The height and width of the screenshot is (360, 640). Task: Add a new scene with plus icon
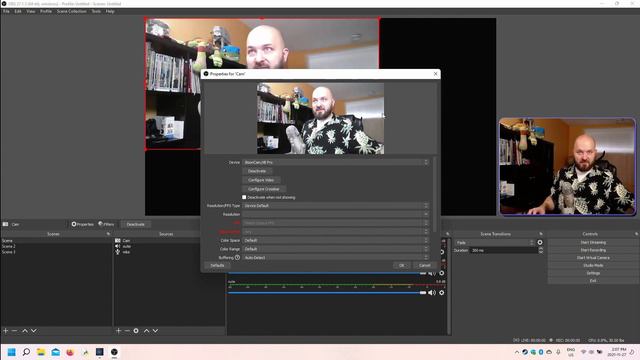click(x=6, y=331)
